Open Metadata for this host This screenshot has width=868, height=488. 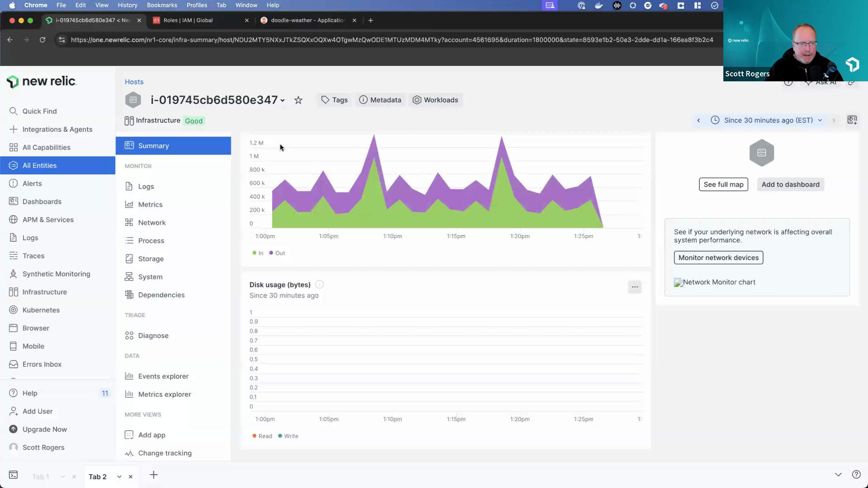[380, 100]
